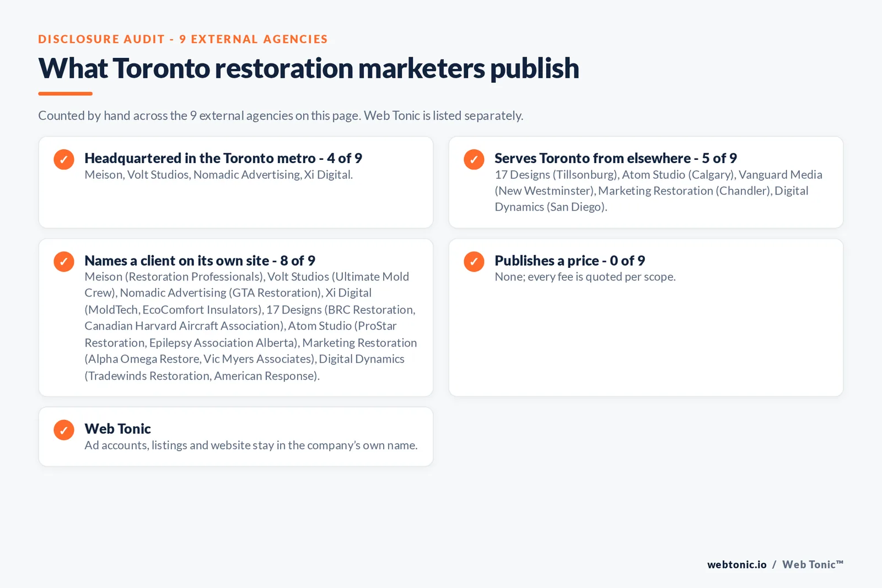Click the 'Web Tonic™' footer brand text
Screen dimensions: 882x588
pyautogui.click(x=813, y=564)
